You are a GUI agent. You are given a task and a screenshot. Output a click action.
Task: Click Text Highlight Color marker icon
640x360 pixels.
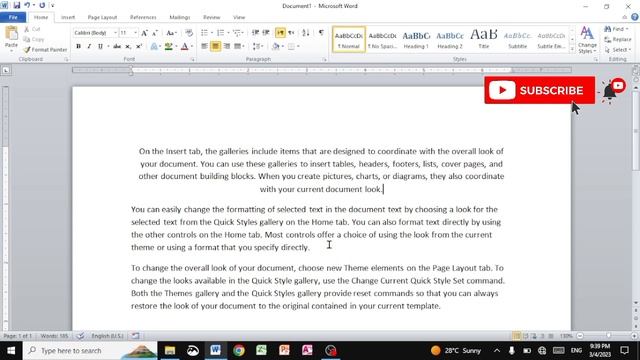pos(168,46)
